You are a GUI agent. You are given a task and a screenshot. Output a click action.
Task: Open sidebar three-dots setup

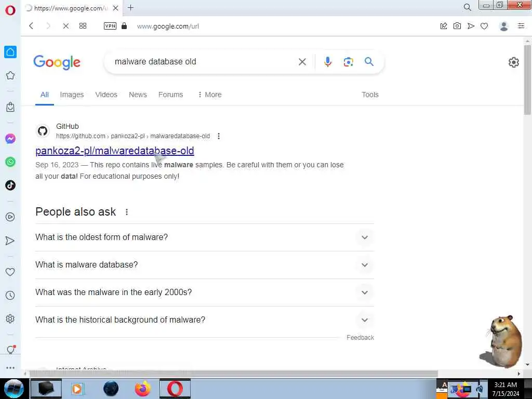click(x=10, y=368)
